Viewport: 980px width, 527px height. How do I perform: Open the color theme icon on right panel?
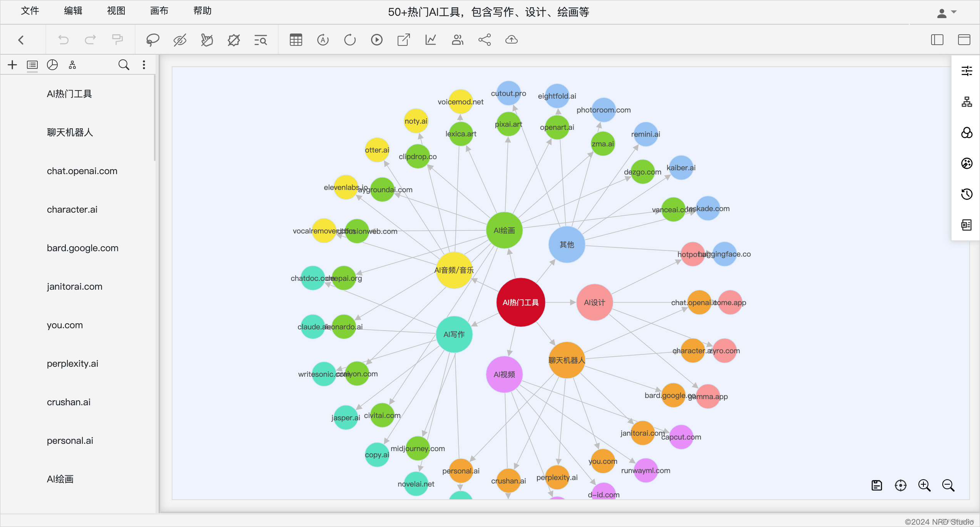tap(967, 133)
